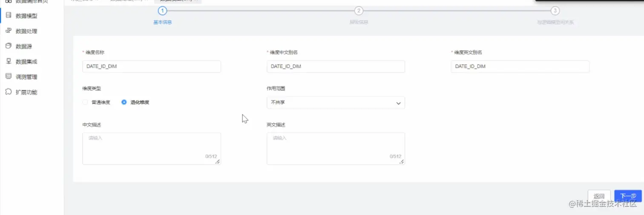
Task: Focus the 维度英文别名 input field
Action: (x=520, y=67)
